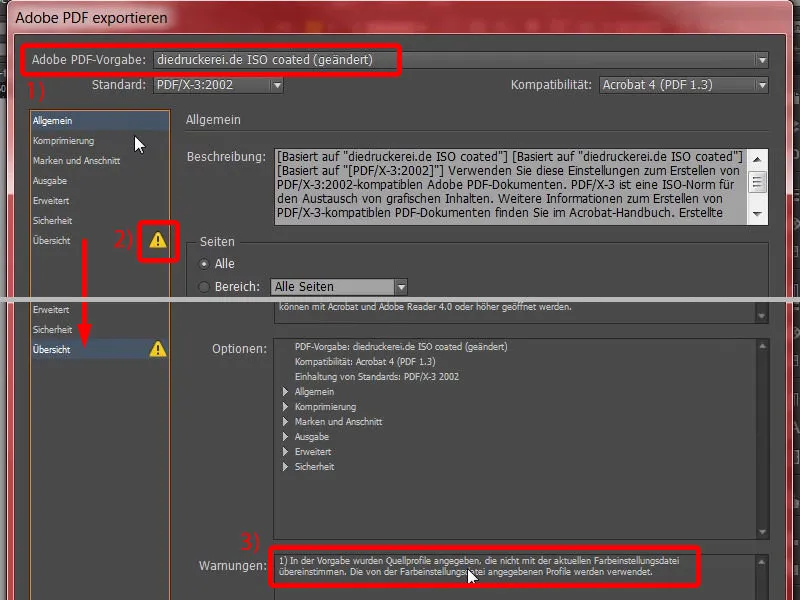
Task: Expand Erweitert in the Optionen tree
Action: 285,452
